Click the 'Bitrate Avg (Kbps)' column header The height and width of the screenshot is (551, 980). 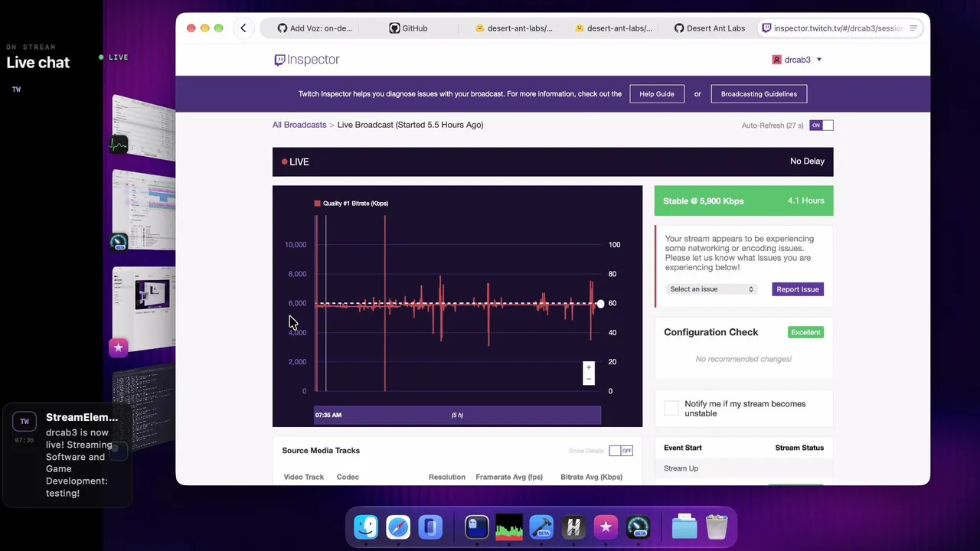pos(591,477)
